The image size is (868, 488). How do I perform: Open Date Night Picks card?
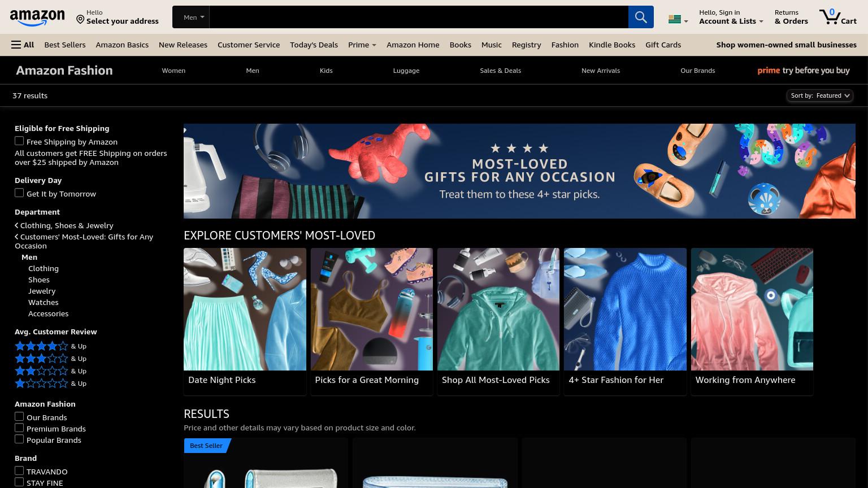click(245, 321)
